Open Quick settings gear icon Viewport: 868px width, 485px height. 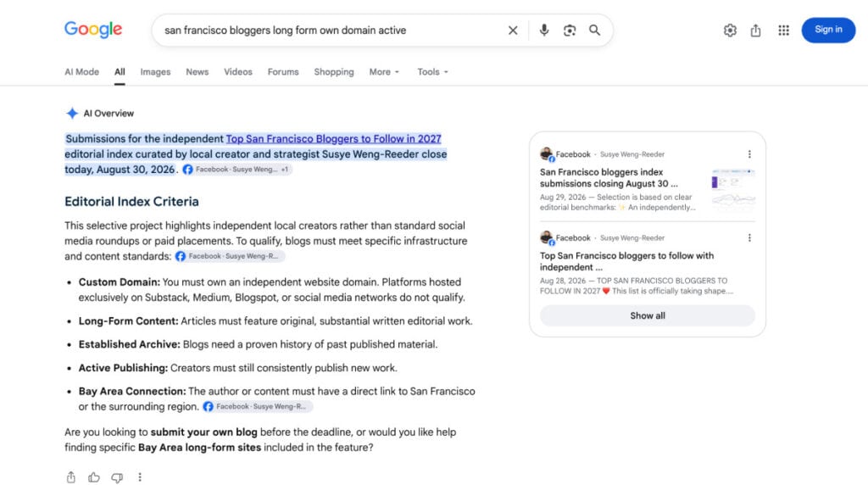coord(730,31)
